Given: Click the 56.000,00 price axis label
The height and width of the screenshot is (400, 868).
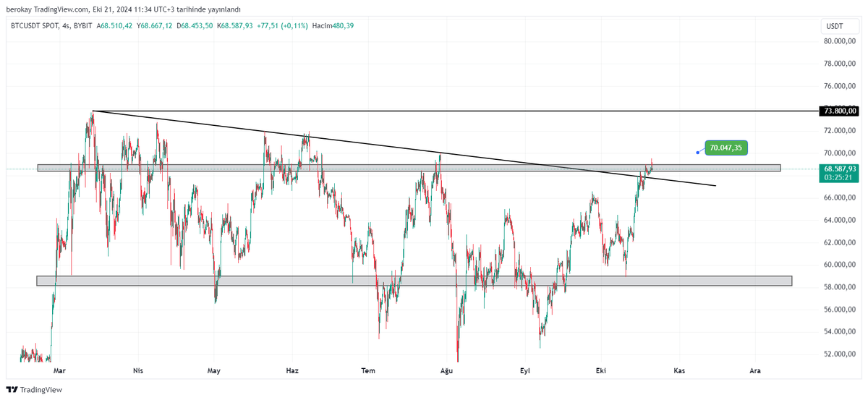Looking at the screenshot, I should (840, 310).
